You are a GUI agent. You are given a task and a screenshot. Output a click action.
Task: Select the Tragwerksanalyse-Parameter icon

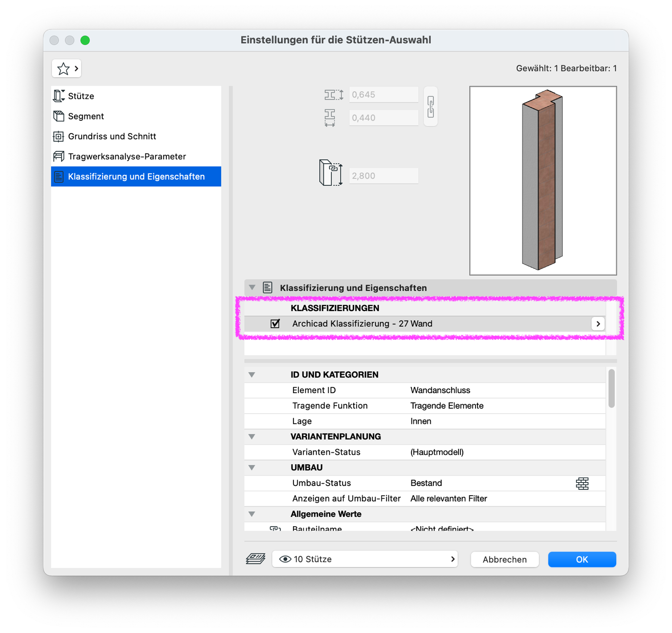59,156
